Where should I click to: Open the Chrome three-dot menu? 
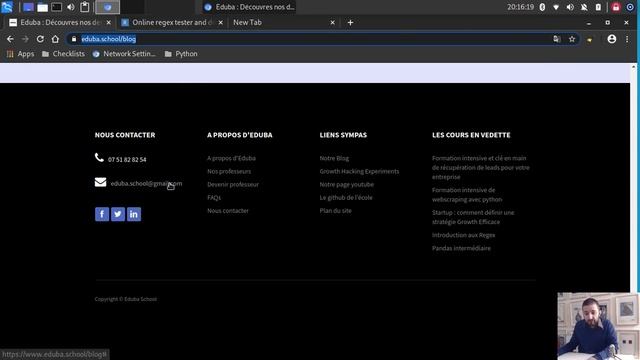[627, 39]
